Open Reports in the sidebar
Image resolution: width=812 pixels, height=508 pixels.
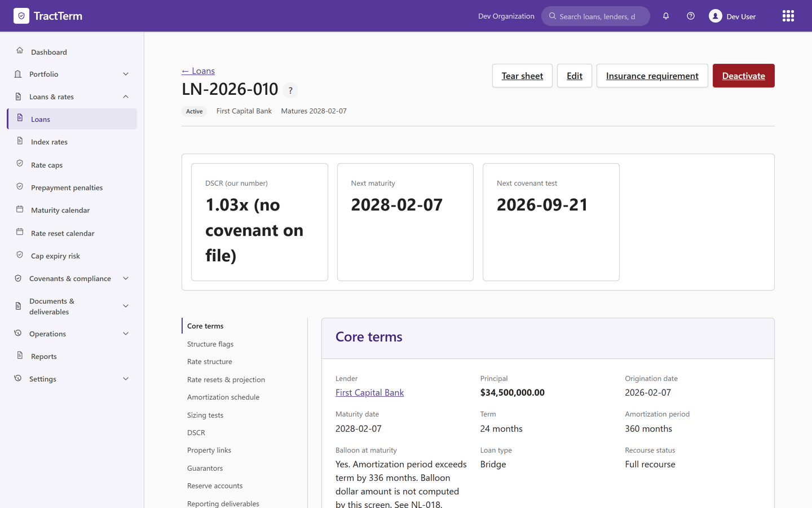pyautogui.click(x=72, y=356)
